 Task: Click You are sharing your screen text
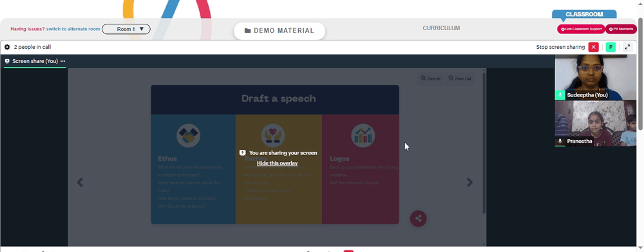pyautogui.click(x=283, y=153)
